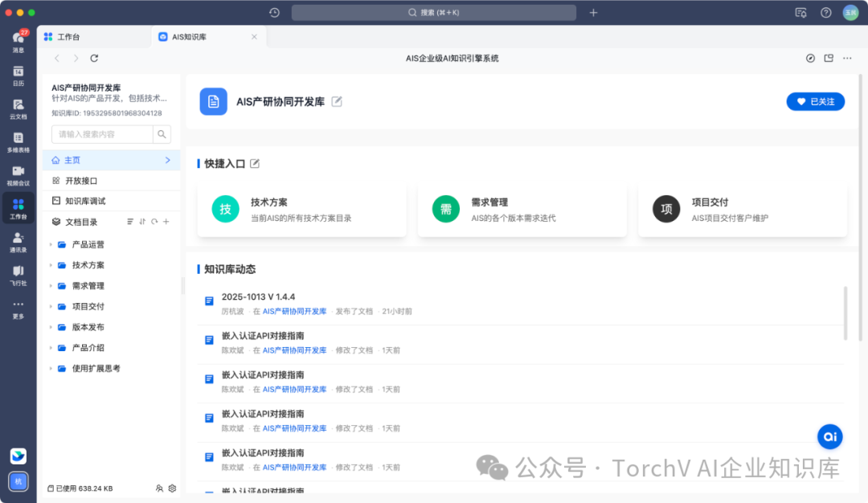Open the 2025-1013 V 1.4.4 document
Viewport: 868px width, 503px height.
click(x=258, y=296)
